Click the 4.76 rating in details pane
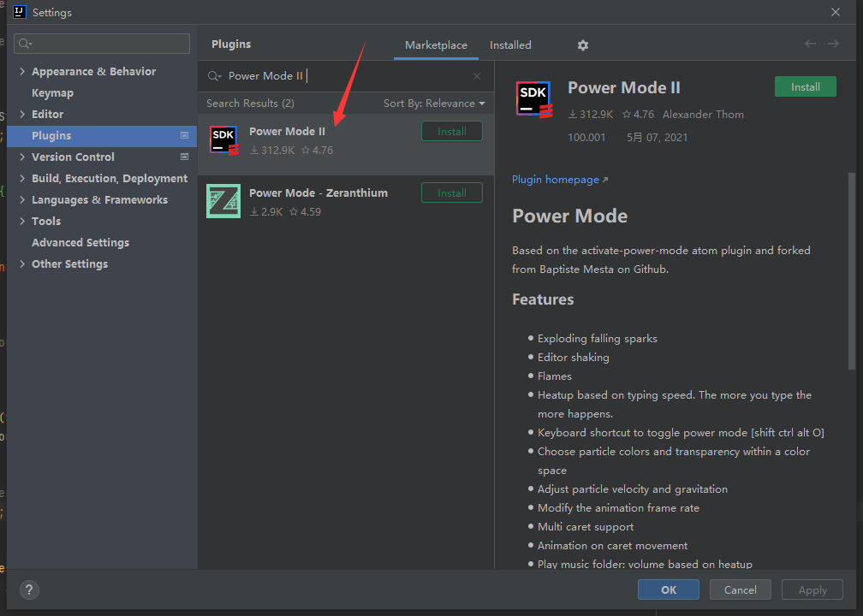 point(639,115)
